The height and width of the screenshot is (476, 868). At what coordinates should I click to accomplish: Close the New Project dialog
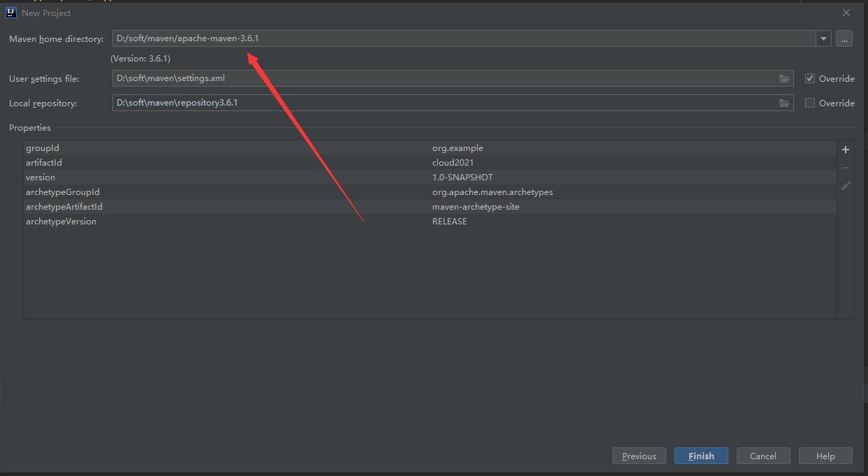click(x=846, y=13)
